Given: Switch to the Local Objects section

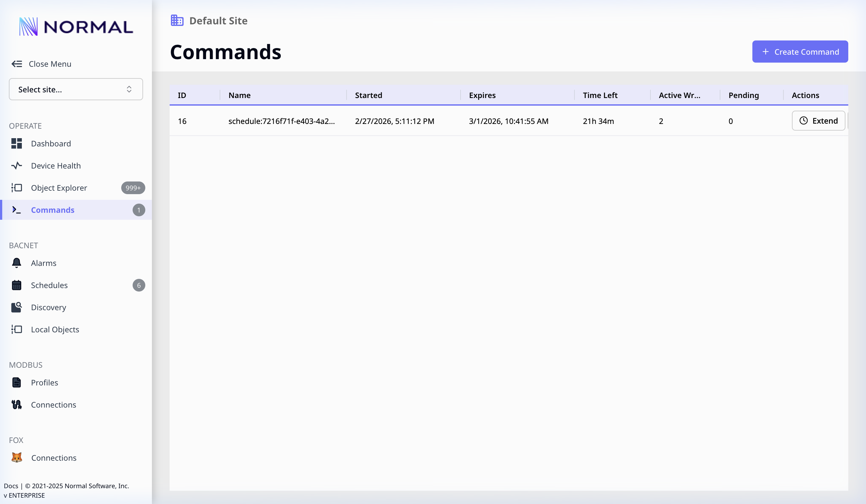Looking at the screenshot, I should [55, 329].
